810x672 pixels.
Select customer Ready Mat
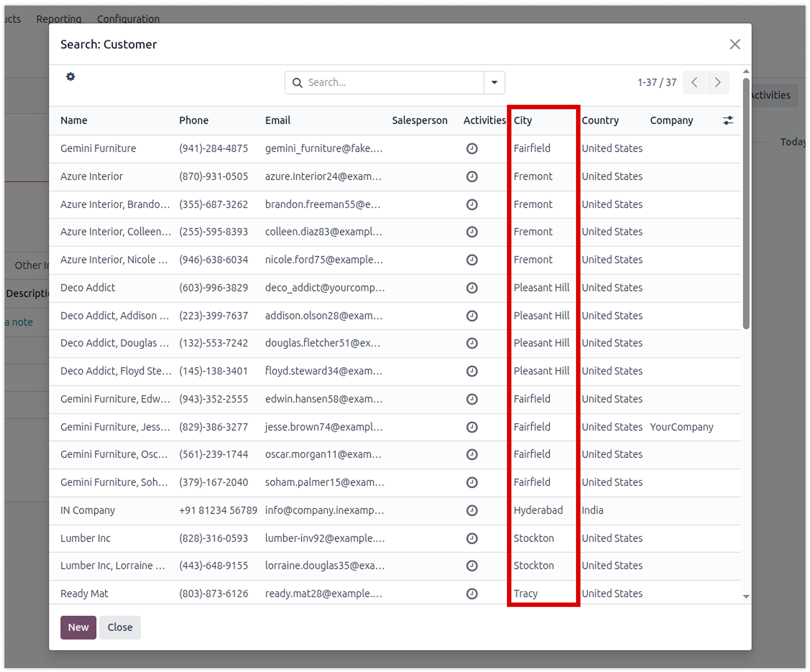pyautogui.click(x=84, y=594)
